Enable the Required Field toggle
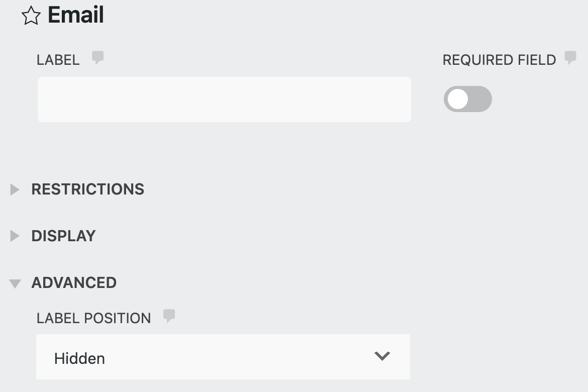Image resolution: width=588 pixels, height=392 pixels. (467, 99)
